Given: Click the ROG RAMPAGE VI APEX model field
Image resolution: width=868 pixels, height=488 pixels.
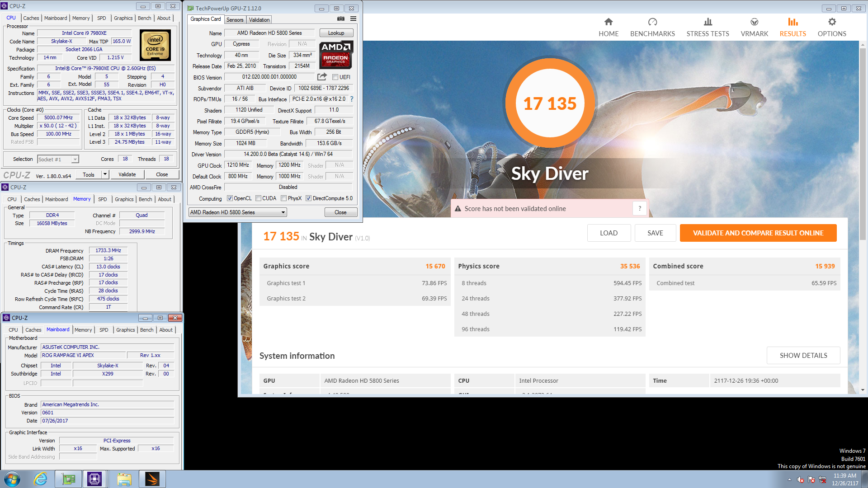Looking at the screenshot, I should pyautogui.click(x=83, y=355).
